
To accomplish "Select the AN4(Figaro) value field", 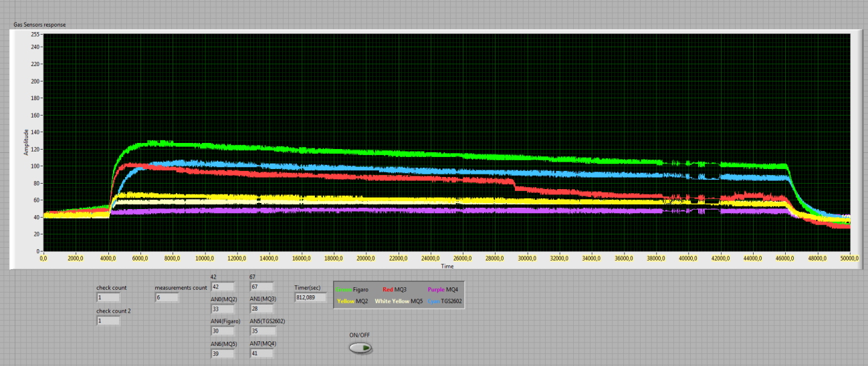I will pyautogui.click(x=222, y=331).
